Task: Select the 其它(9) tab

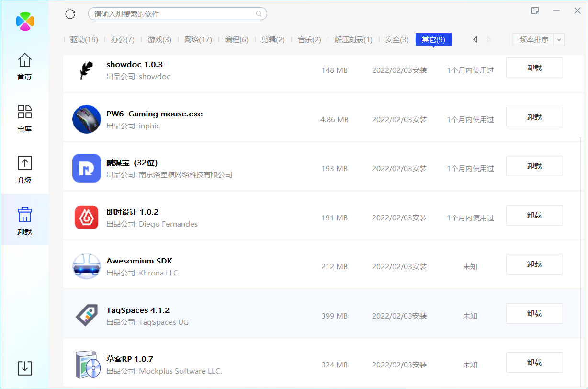Action: coord(433,39)
